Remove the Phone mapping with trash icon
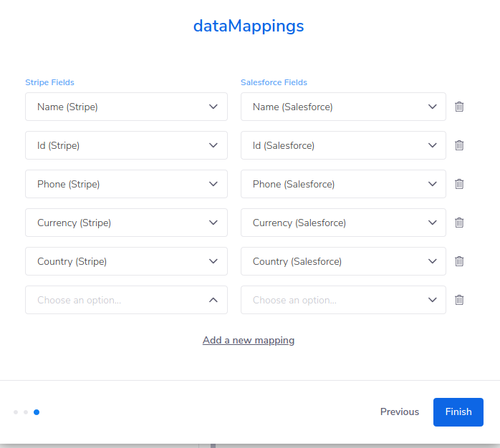Image resolution: width=500 pixels, height=448 pixels. (459, 184)
